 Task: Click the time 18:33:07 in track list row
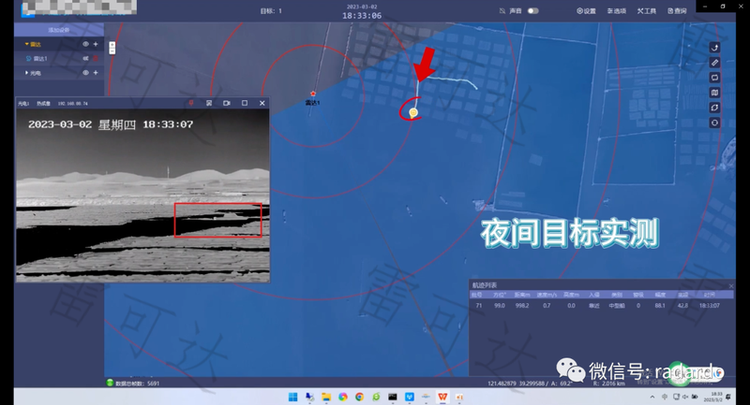click(x=709, y=306)
